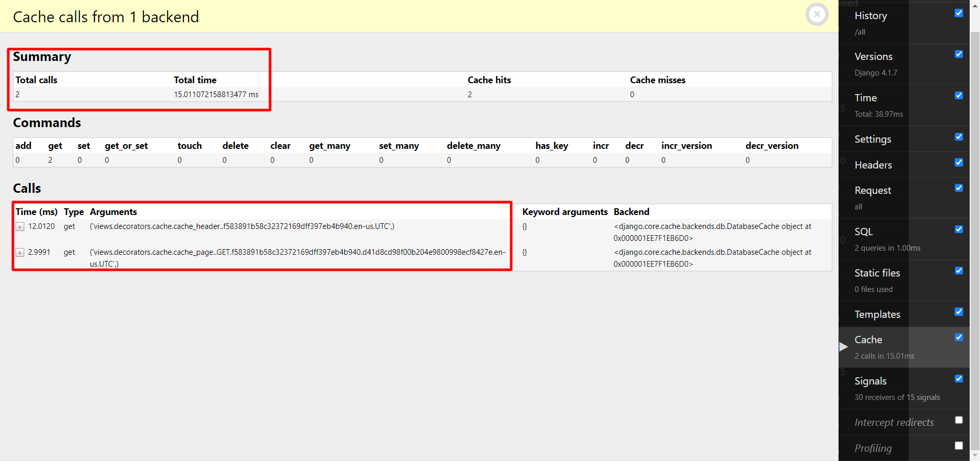Toggle the SQL panel checkbox
Viewport: 980px width, 461px height.
(959, 229)
